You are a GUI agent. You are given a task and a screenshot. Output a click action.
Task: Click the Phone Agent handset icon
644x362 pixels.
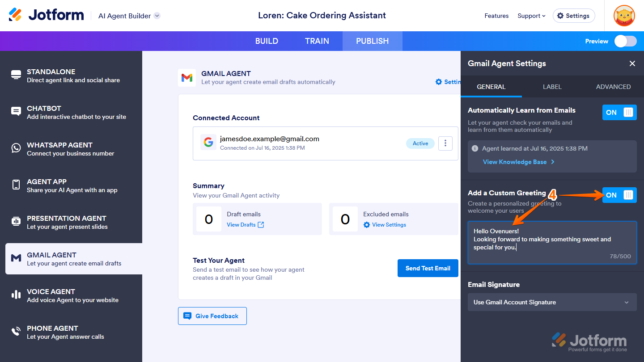click(x=16, y=332)
